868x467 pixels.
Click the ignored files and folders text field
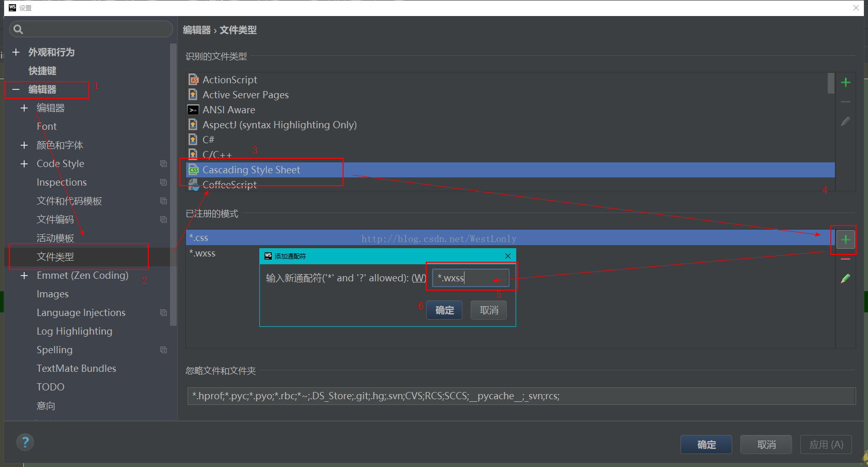[521, 396]
